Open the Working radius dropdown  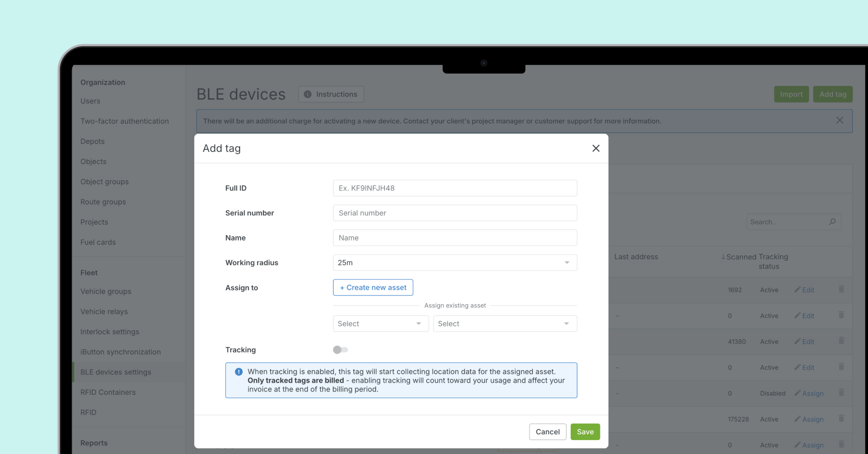pyautogui.click(x=455, y=263)
